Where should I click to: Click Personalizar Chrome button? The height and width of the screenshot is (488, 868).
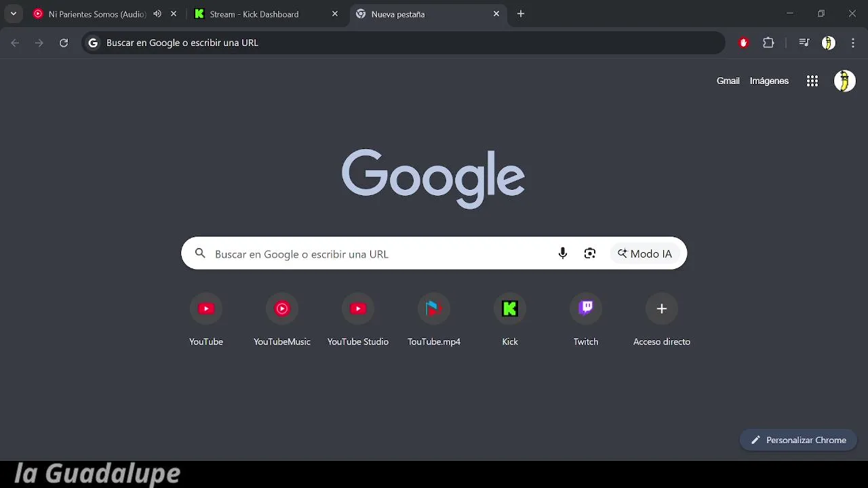point(798,440)
